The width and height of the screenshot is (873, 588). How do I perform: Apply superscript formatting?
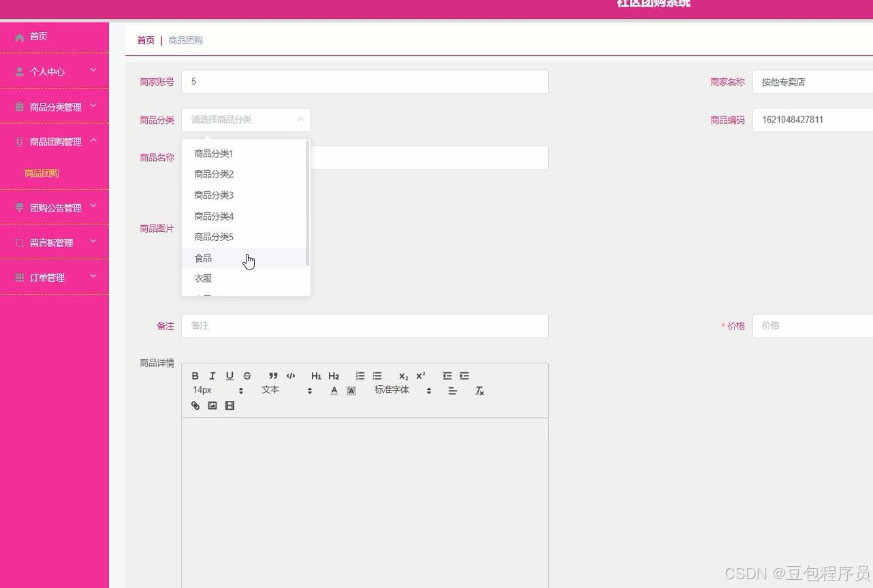(421, 376)
